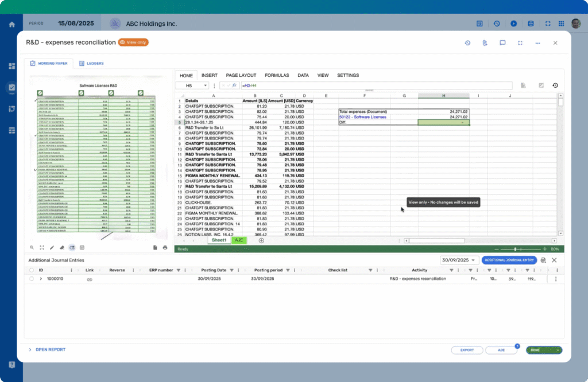Image resolution: width=588 pixels, height=382 pixels.
Task: Tick the checkbox for entry 1000010
Action: click(x=30, y=279)
